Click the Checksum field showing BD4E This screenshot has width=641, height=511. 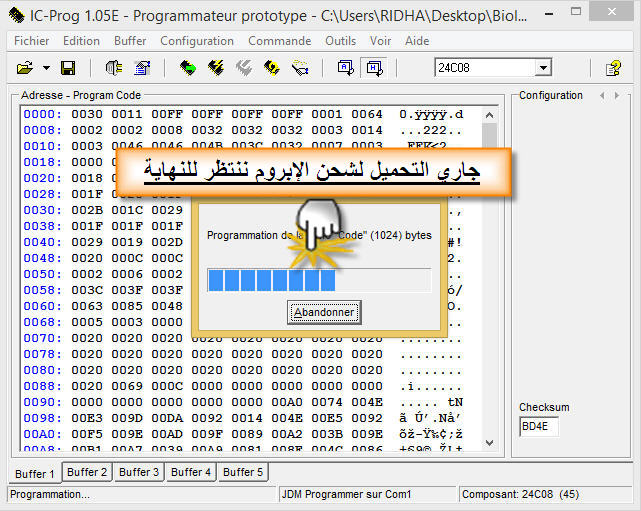539,427
